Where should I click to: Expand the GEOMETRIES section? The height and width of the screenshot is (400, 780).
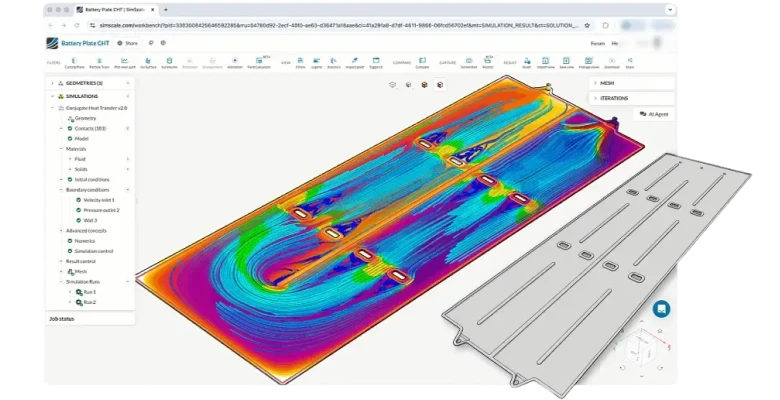52,83
